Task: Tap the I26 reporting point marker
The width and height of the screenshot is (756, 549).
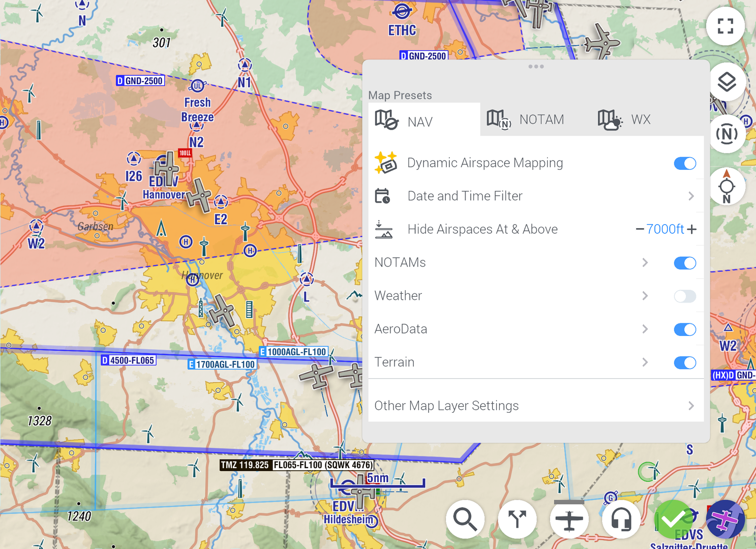Action: (x=134, y=159)
